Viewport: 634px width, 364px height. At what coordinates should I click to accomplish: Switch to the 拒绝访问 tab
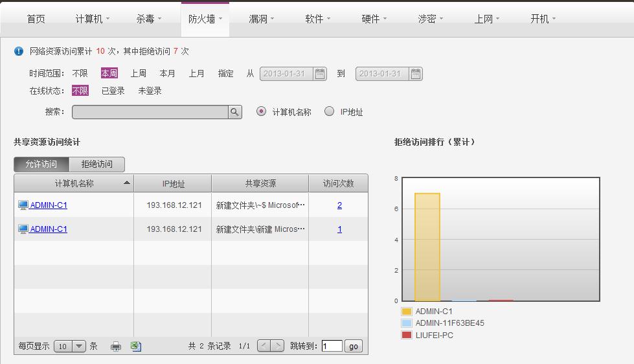97,165
